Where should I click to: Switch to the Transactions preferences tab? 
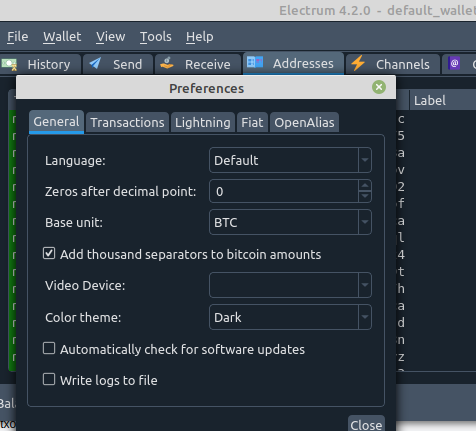pyautogui.click(x=127, y=123)
